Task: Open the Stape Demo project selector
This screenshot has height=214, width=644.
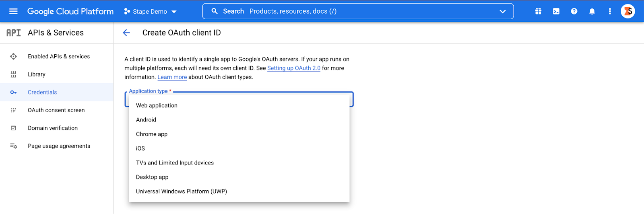Action: coord(150,11)
